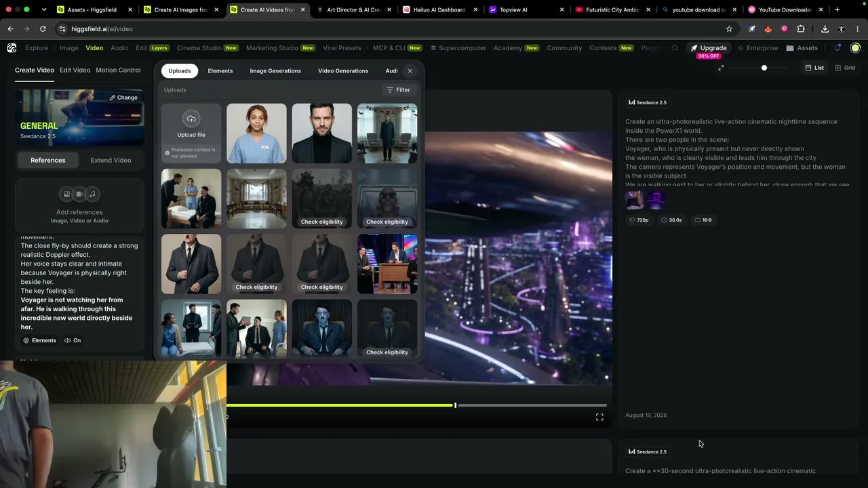Open Chrome downloads icon

tap(825, 29)
